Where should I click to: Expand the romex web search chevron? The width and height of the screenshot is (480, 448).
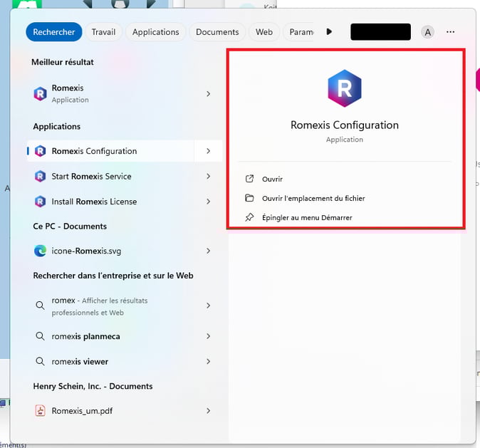click(209, 306)
